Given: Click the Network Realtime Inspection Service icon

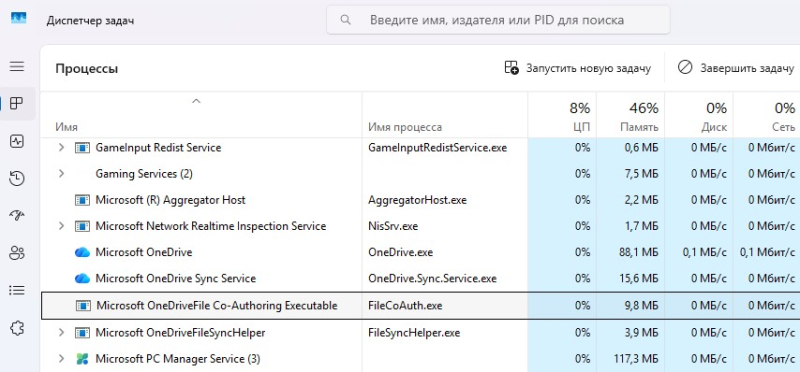Looking at the screenshot, I should 82,226.
